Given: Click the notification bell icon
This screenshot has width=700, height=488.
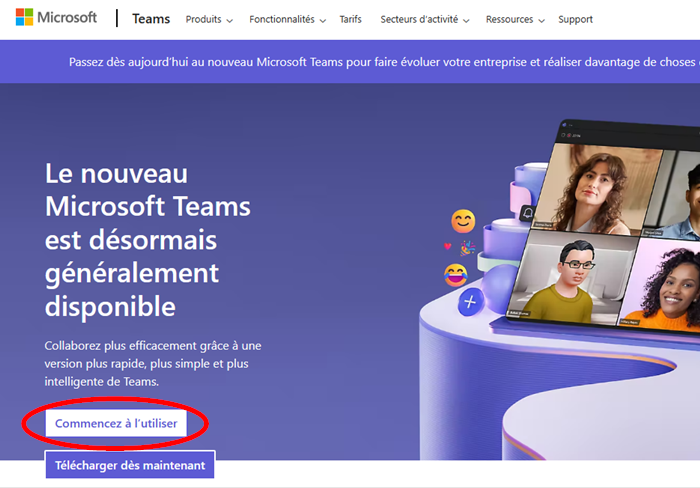Looking at the screenshot, I should [x=528, y=213].
